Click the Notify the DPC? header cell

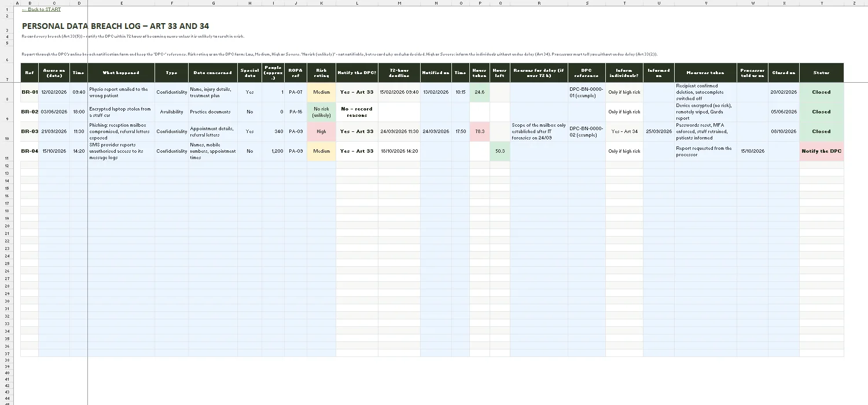point(356,73)
